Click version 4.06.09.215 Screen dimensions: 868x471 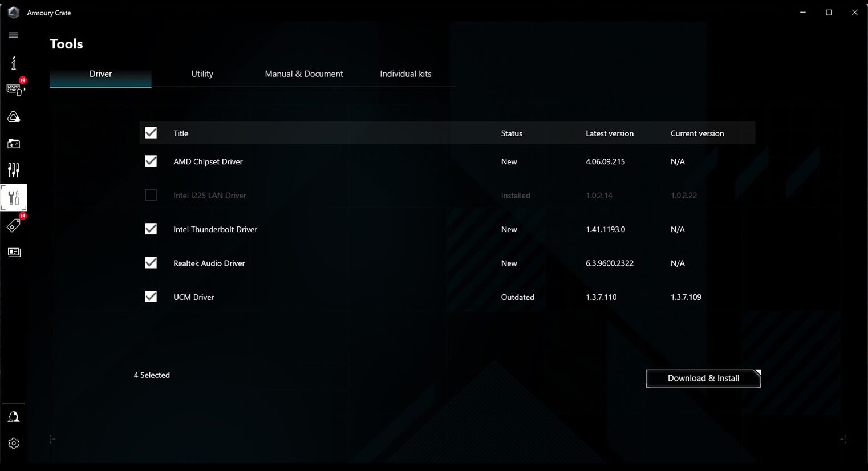click(x=605, y=162)
